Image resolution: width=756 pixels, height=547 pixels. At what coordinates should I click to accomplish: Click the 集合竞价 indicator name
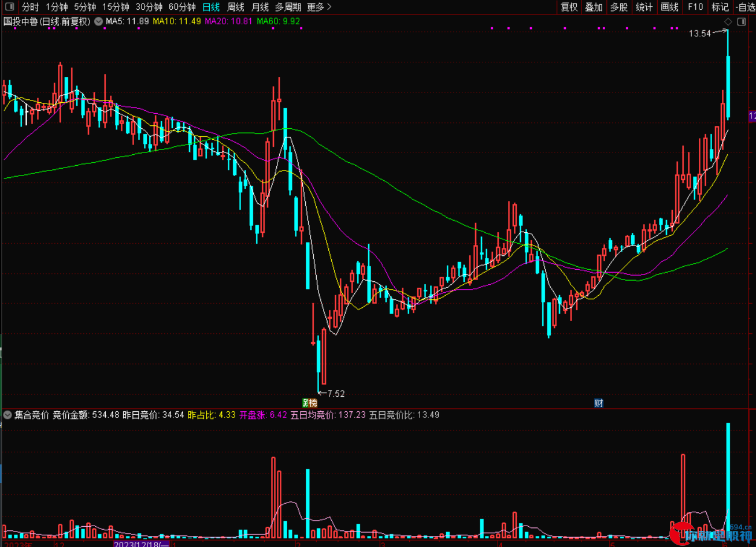(x=32, y=415)
